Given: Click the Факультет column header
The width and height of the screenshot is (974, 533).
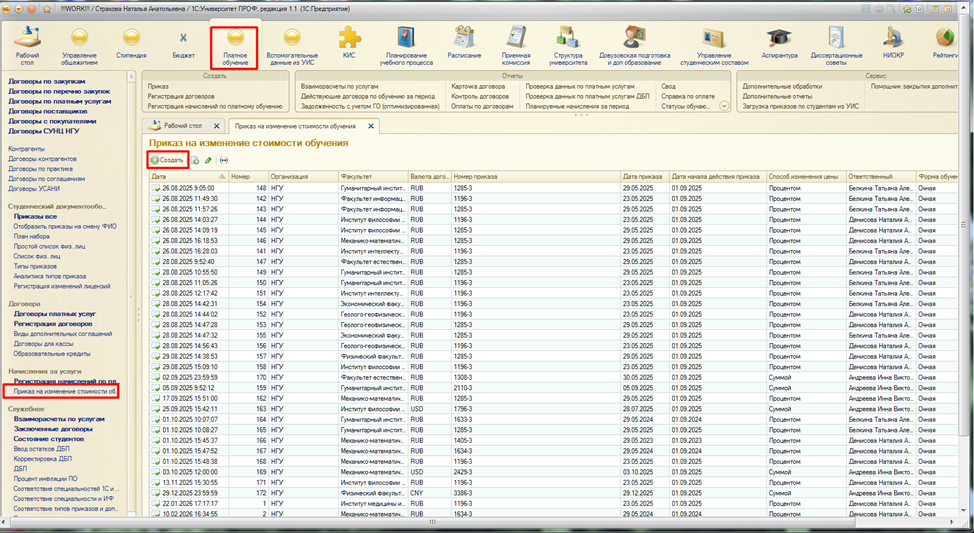Looking at the screenshot, I should click(356, 176).
